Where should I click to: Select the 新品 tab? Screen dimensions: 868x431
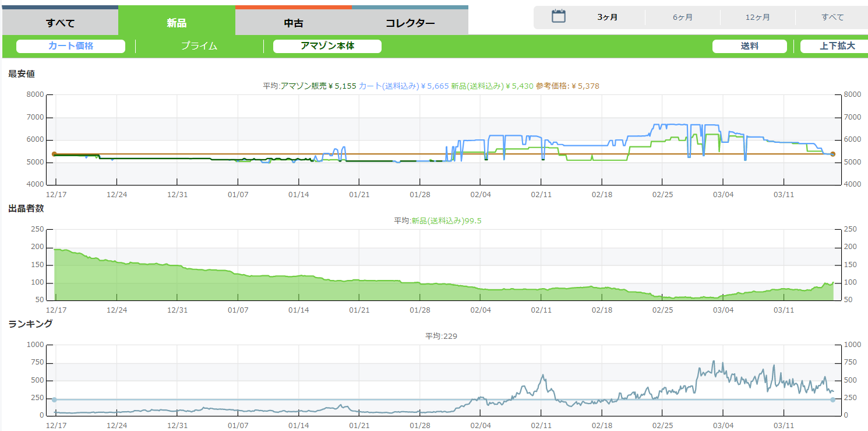177,23
